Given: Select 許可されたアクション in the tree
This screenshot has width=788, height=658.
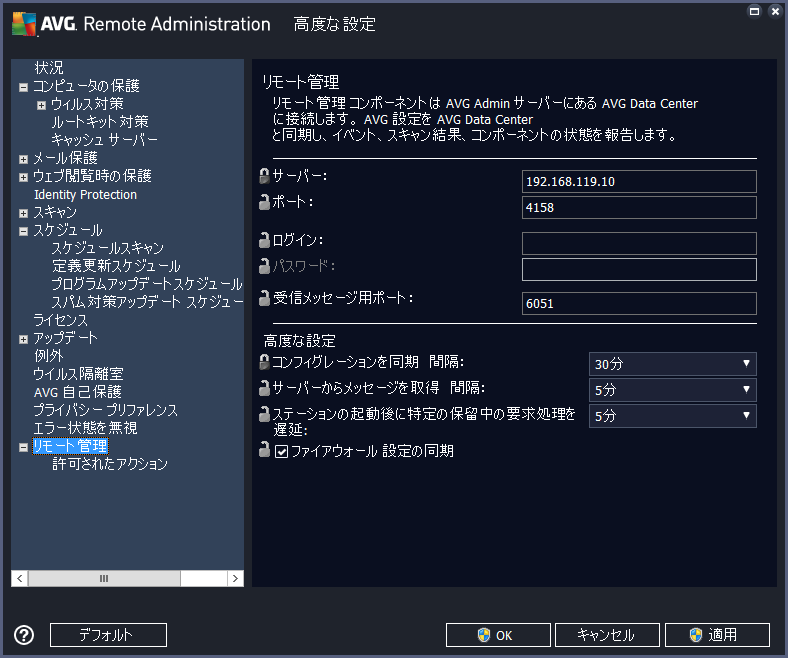Looking at the screenshot, I should [110, 463].
